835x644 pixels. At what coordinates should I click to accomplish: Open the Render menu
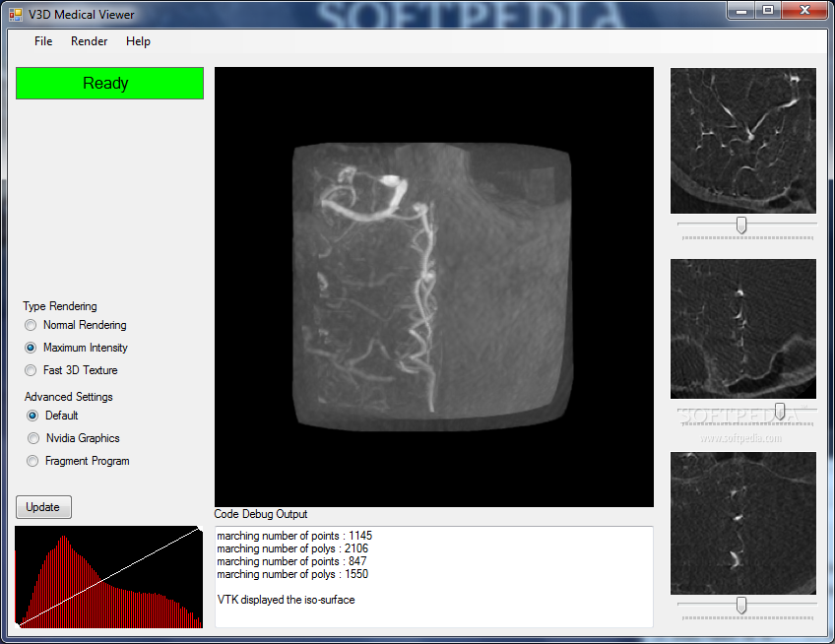[x=89, y=41]
